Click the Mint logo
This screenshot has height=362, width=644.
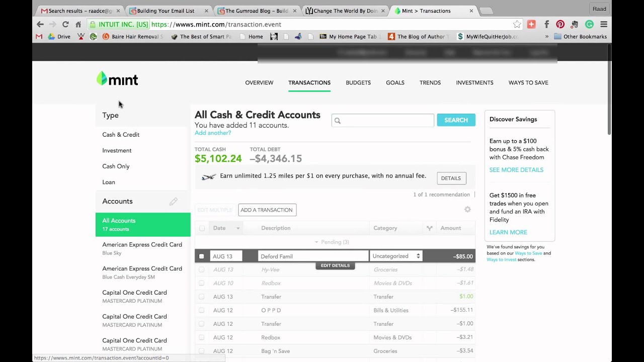(x=117, y=79)
